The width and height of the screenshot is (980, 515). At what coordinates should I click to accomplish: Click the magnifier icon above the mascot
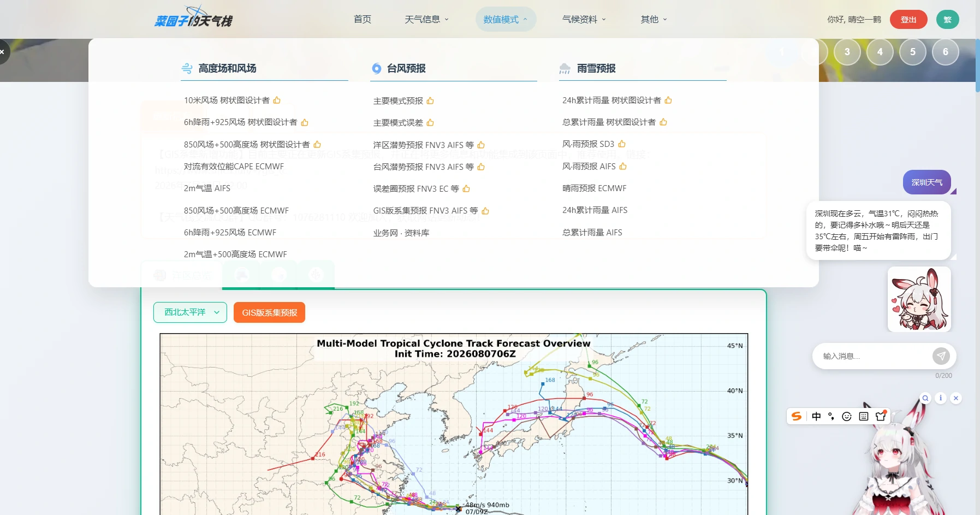pos(925,398)
